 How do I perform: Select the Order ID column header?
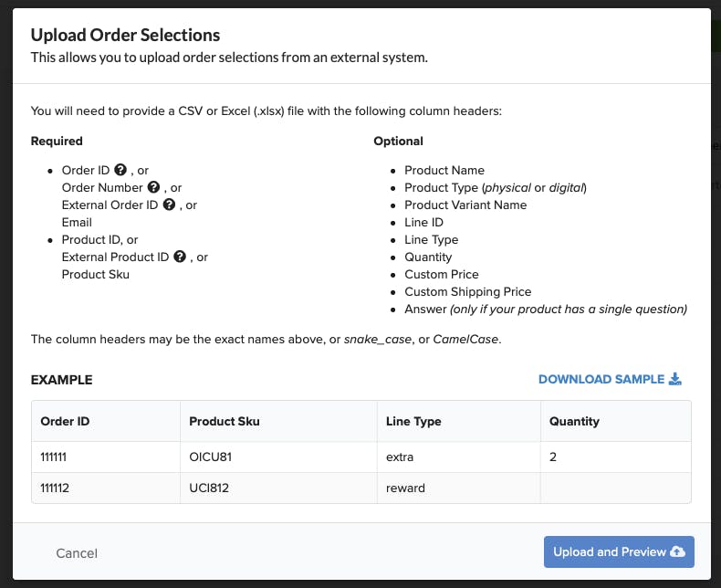tap(106, 421)
